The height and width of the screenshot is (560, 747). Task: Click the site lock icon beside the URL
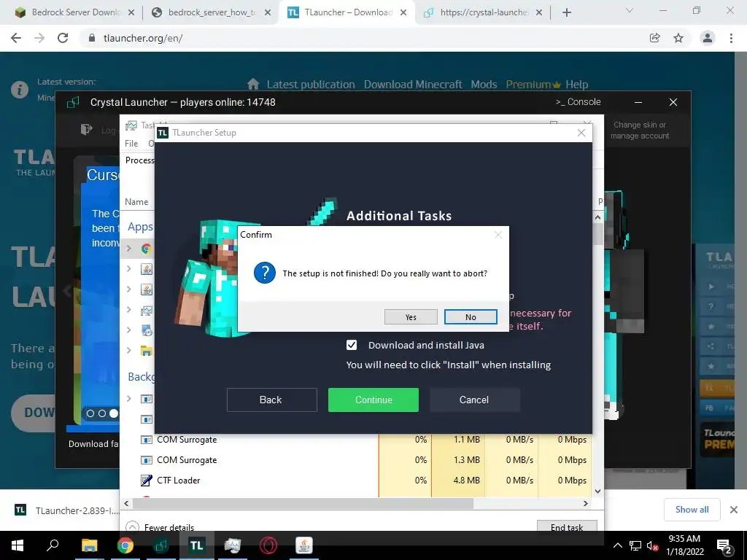pos(92,38)
